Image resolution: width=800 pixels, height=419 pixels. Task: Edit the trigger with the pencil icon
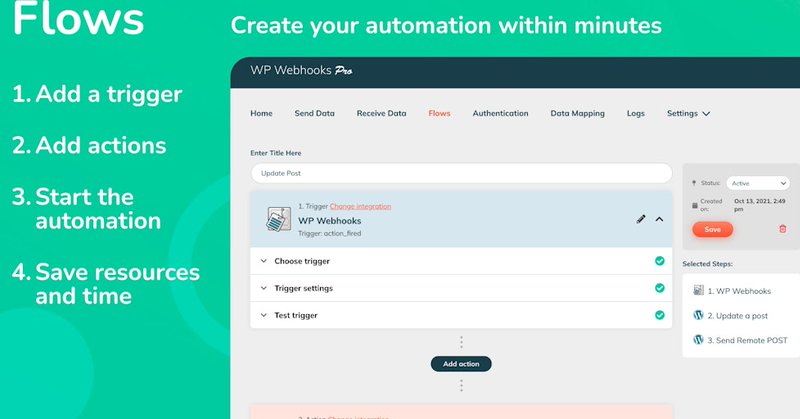coord(641,219)
